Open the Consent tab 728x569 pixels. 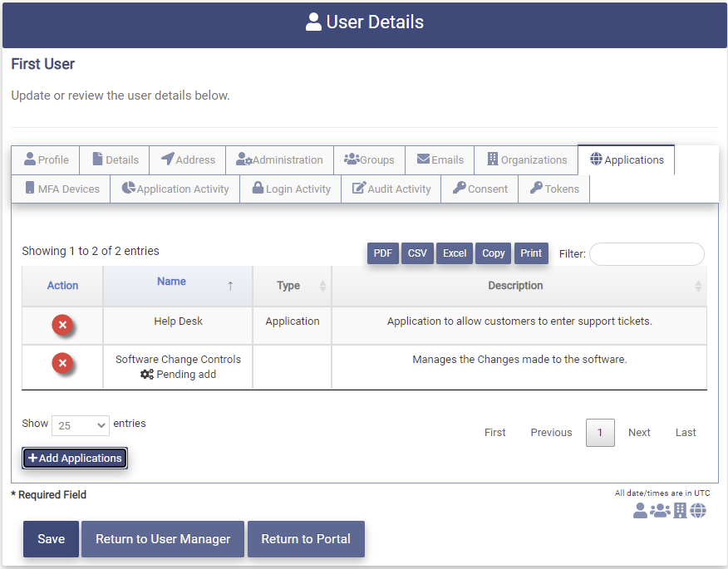coord(480,189)
